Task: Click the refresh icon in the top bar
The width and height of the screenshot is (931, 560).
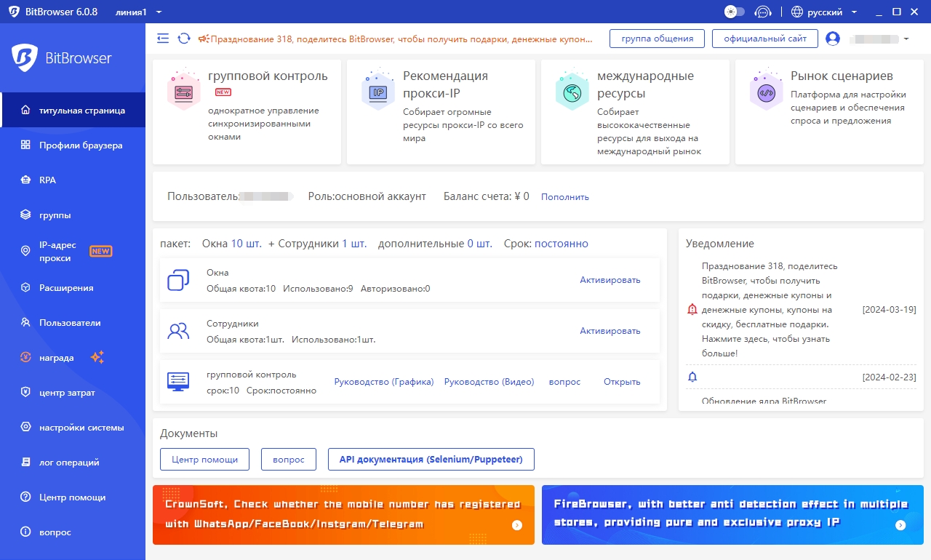Action: (184, 39)
